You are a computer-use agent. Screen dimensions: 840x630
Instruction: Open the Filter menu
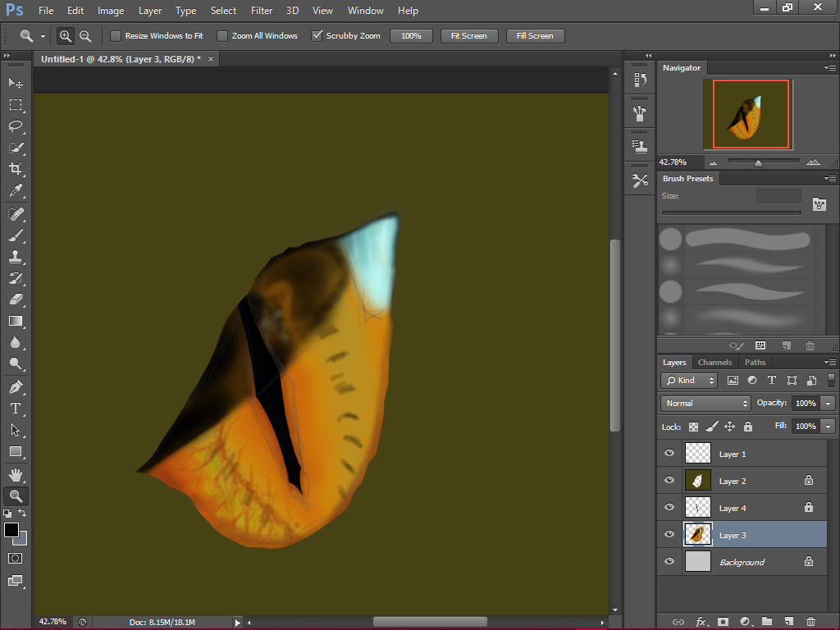262,11
